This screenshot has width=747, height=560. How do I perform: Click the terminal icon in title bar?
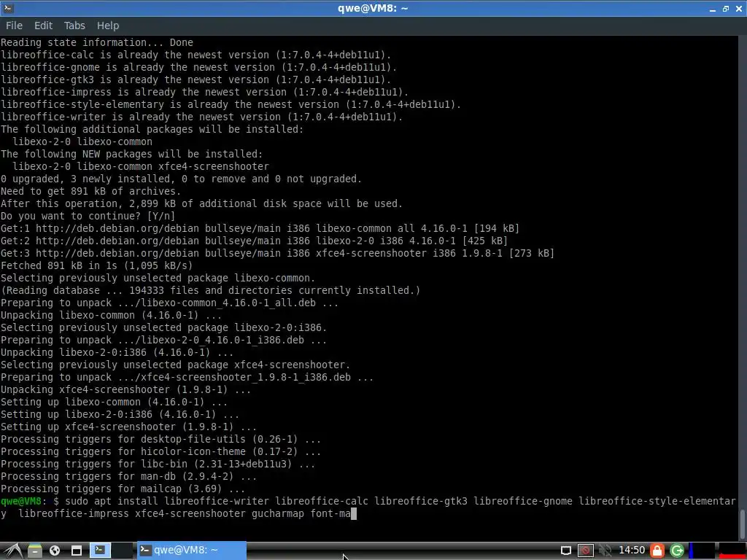pos(7,8)
